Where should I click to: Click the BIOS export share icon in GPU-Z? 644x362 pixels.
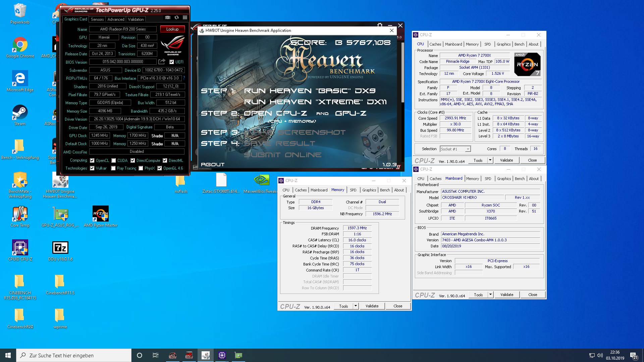click(162, 62)
